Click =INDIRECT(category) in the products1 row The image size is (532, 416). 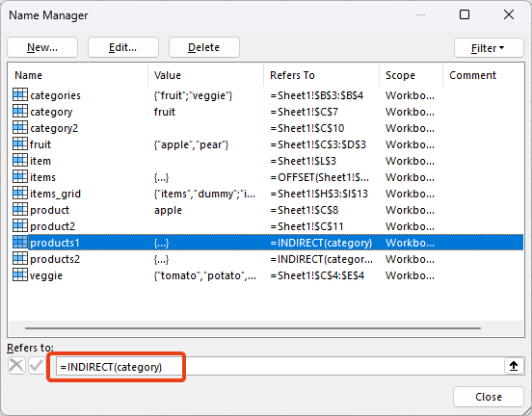tap(321, 243)
